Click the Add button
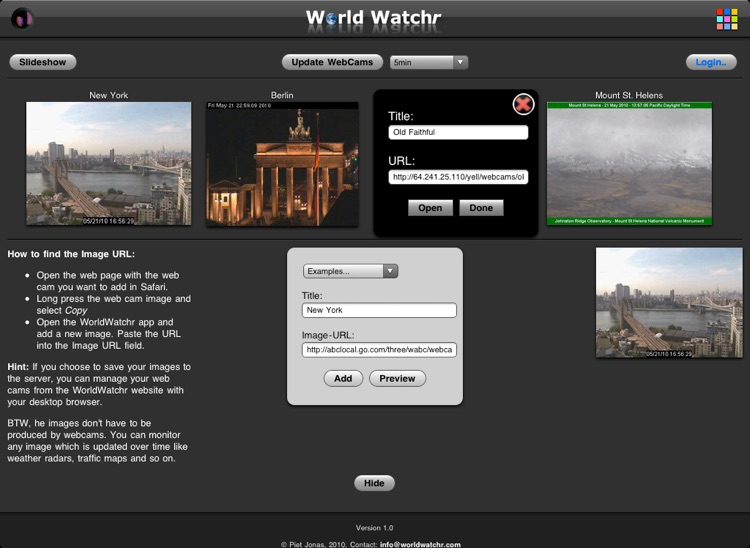 343,378
